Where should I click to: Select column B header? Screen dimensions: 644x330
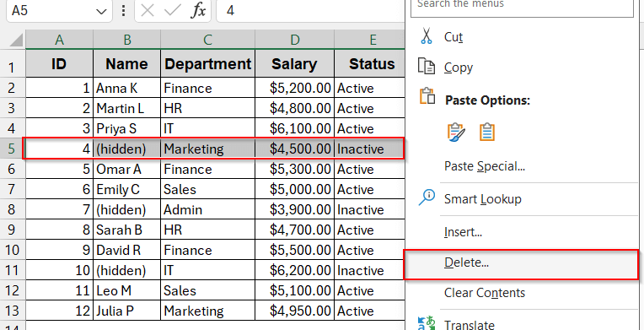coord(127,40)
